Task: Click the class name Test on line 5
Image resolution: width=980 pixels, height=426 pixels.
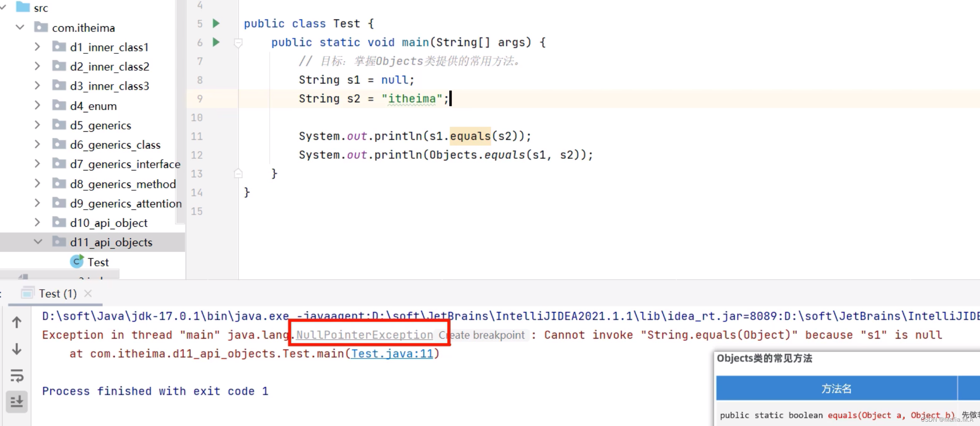Action: click(346, 24)
